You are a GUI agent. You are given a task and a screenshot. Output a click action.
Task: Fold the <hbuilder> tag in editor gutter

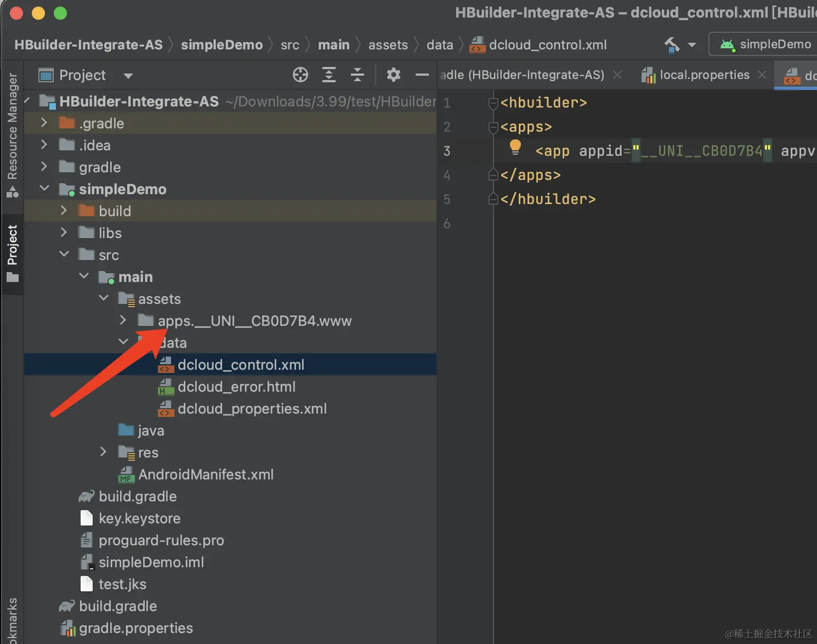(493, 103)
